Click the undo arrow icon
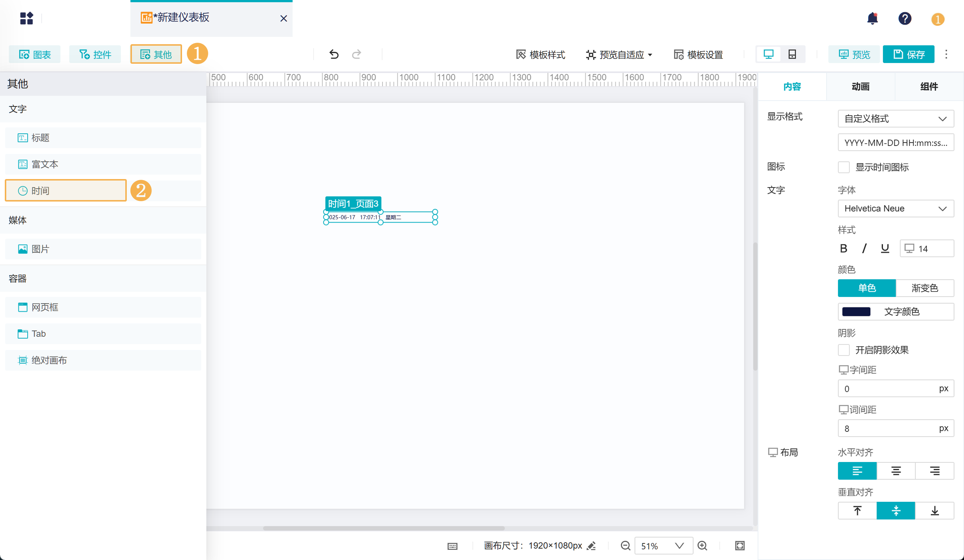 click(333, 54)
